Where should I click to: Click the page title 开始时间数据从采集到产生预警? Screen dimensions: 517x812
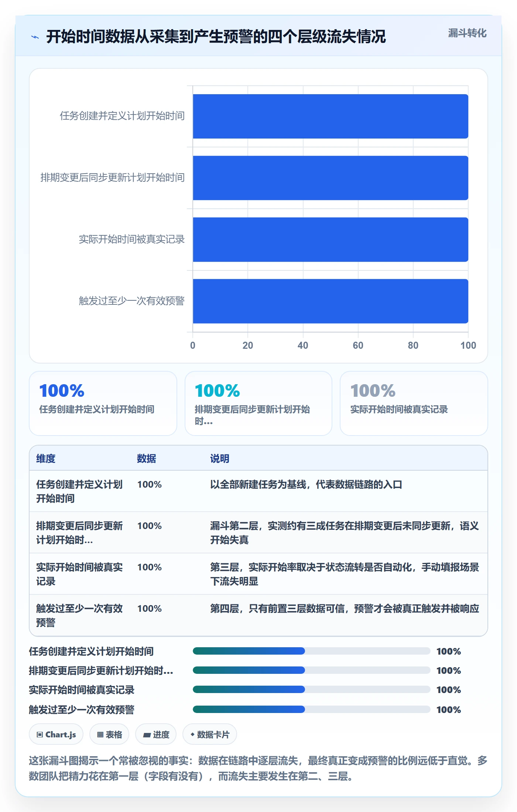tap(216, 37)
